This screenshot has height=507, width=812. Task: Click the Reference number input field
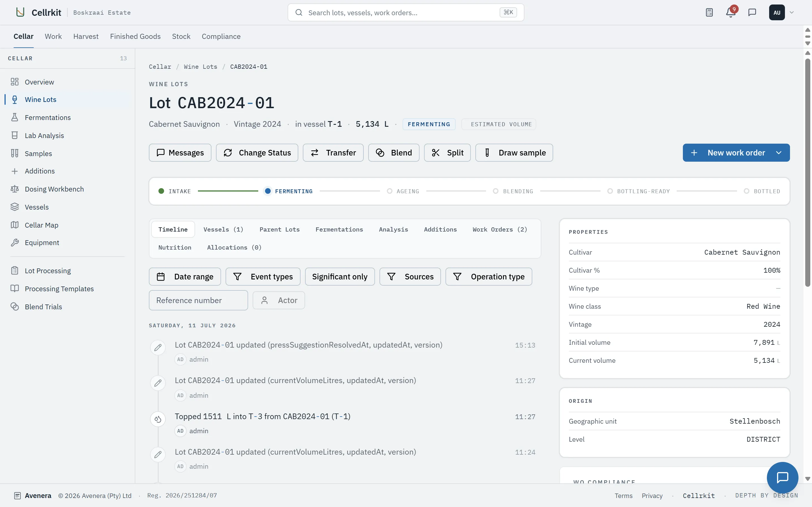pyautogui.click(x=198, y=301)
